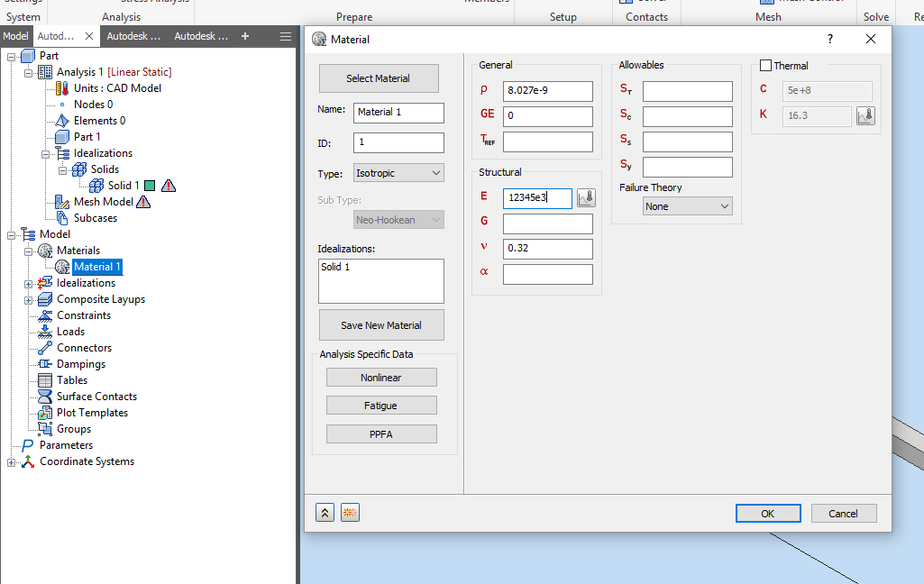Click the Elements icon in the tree
Image resolution: width=924 pixels, height=584 pixels.
[62, 121]
